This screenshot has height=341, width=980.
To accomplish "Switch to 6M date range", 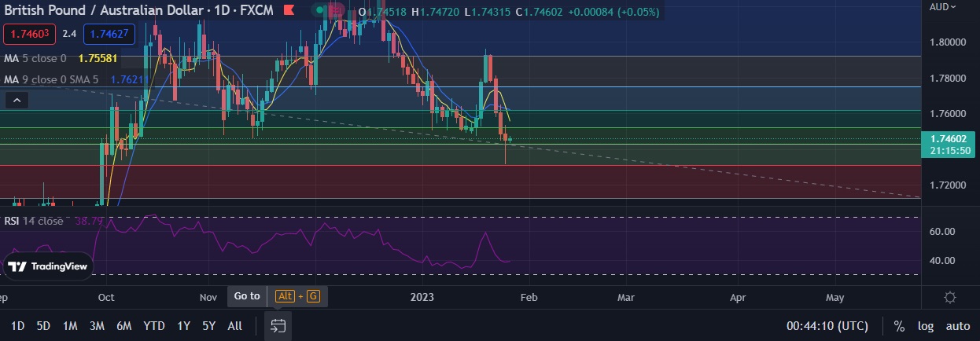I will pos(123,325).
